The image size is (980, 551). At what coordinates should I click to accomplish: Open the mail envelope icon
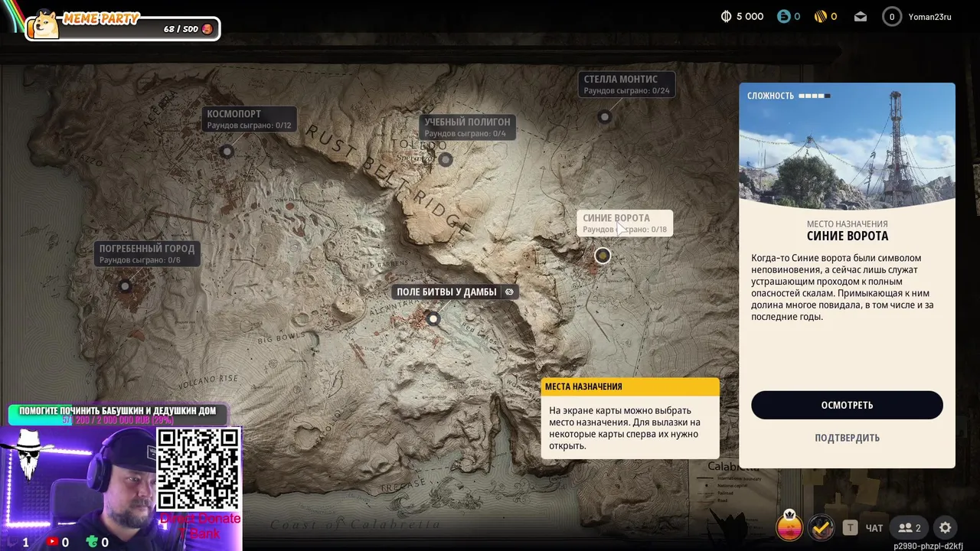pyautogui.click(x=861, y=16)
